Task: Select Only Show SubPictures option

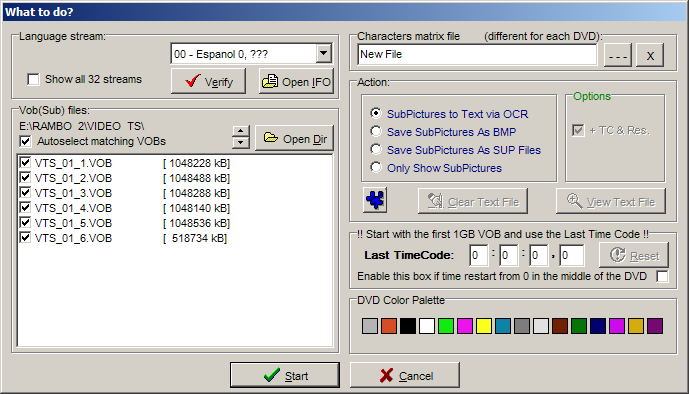Action: [376, 167]
